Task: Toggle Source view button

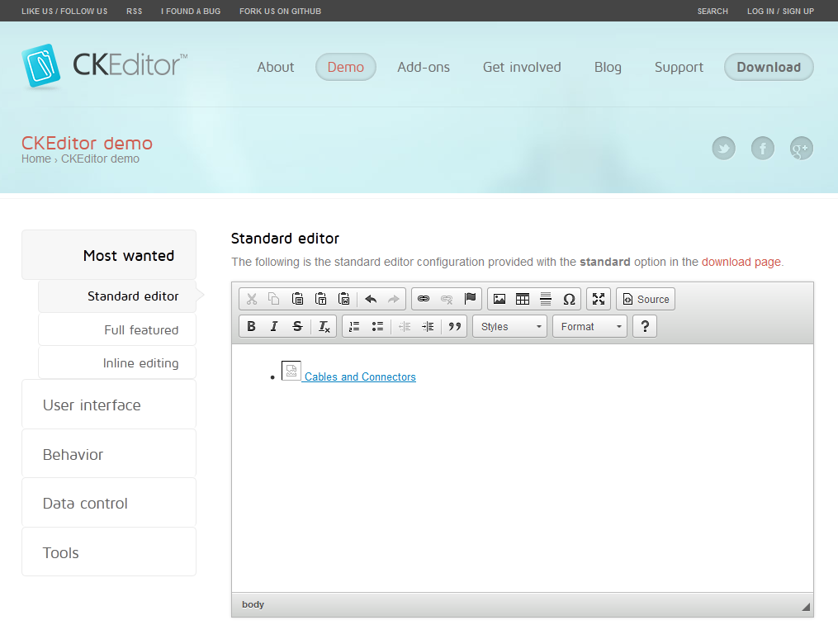Action: [x=646, y=299]
